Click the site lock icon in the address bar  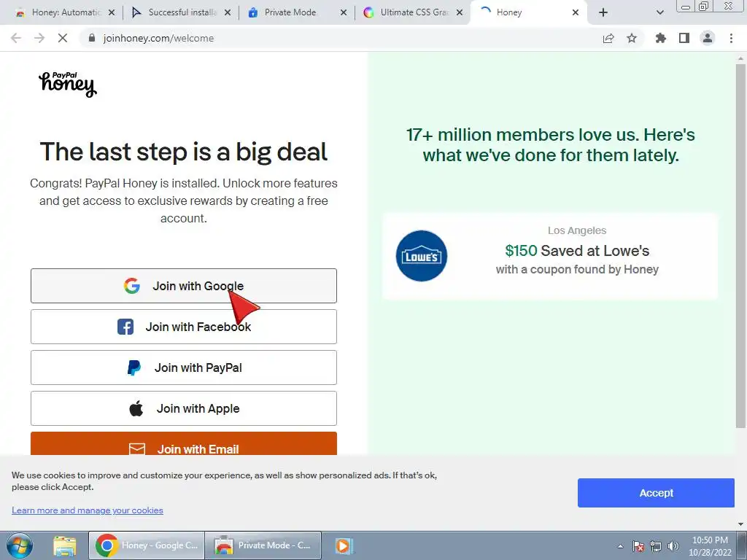coord(92,38)
